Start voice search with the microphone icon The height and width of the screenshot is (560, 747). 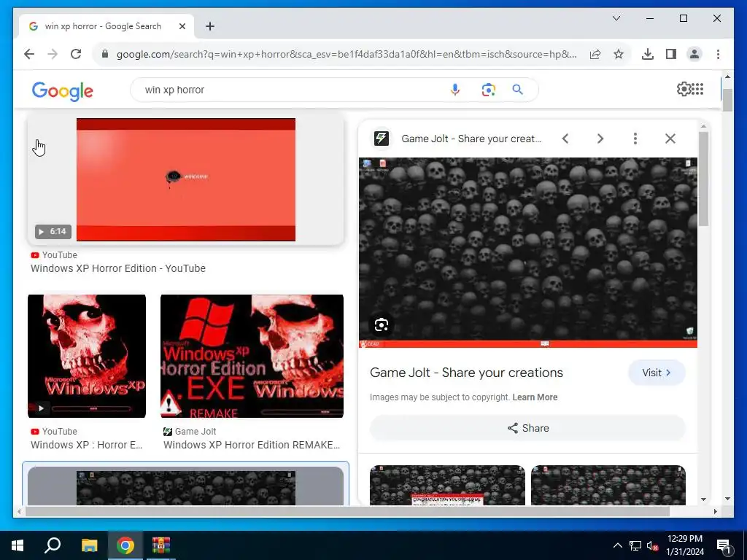pyautogui.click(x=455, y=90)
